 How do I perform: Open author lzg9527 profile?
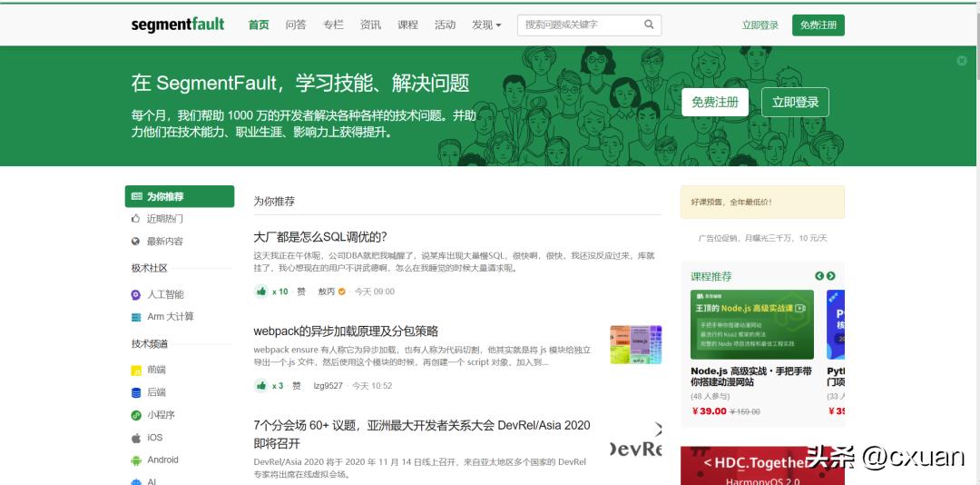coord(328,386)
